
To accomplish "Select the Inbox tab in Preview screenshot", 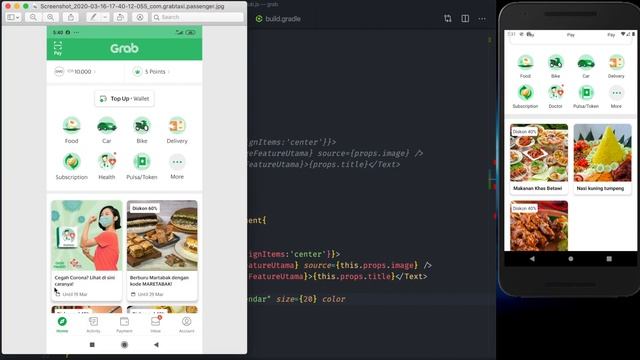I will pos(156,325).
